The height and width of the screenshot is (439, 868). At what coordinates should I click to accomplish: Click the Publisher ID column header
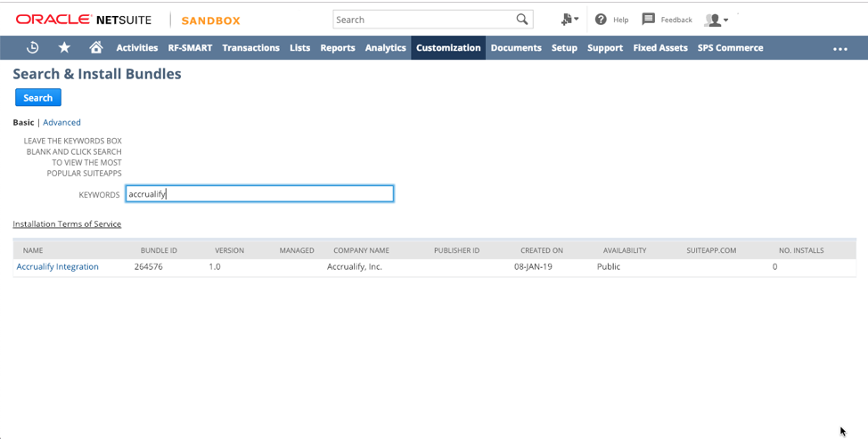coord(456,250)
